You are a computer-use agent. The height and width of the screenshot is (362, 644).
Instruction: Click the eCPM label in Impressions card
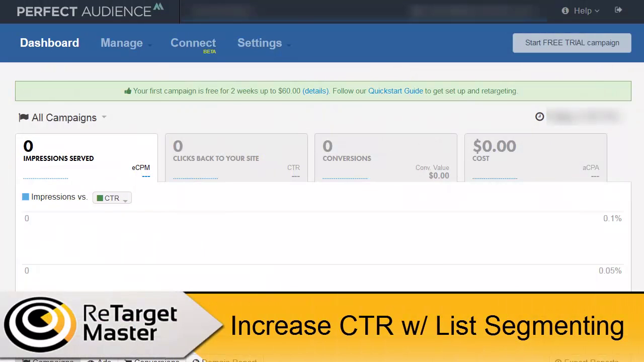[x=141, y=167]
